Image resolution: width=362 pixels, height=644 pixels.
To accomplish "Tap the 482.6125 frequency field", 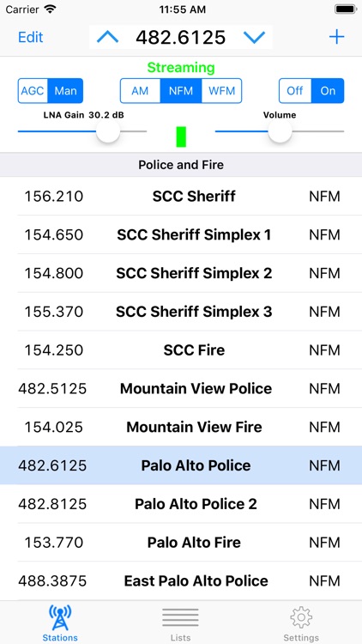I will tap(181, 38).
